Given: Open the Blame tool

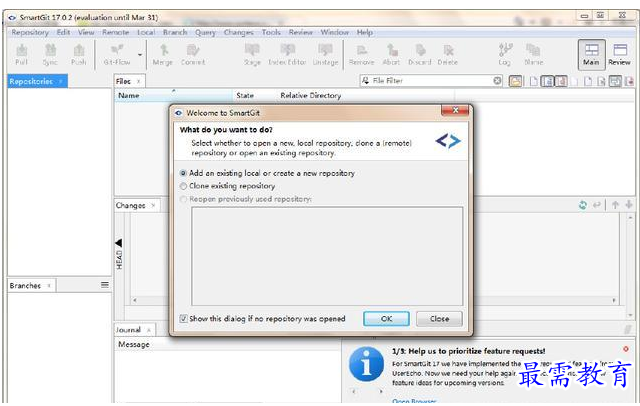Looking at the screenshot, I should [x=533, y=55].
